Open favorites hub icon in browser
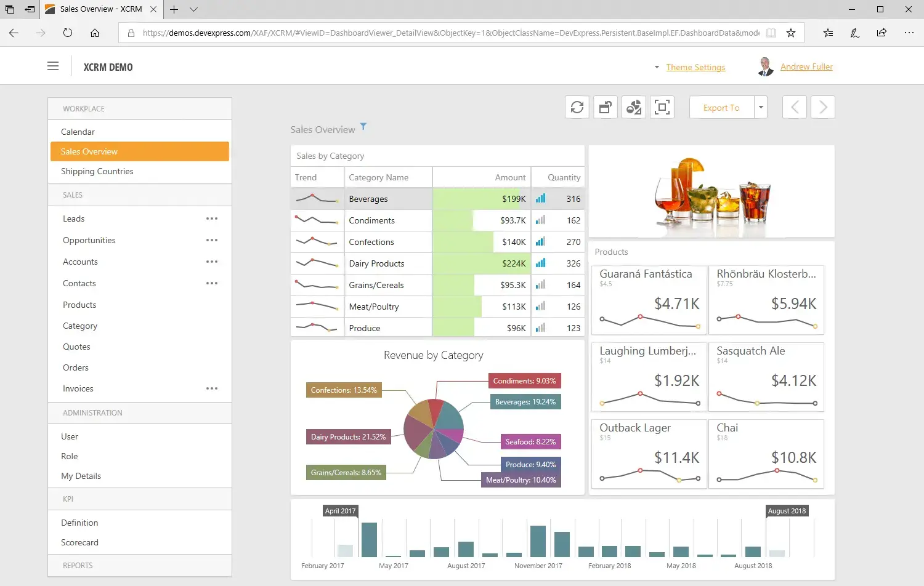 click(x=828, y=33)
